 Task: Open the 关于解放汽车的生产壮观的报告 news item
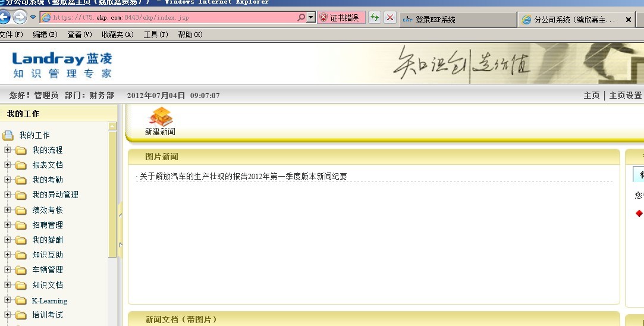tap(243, 176)
